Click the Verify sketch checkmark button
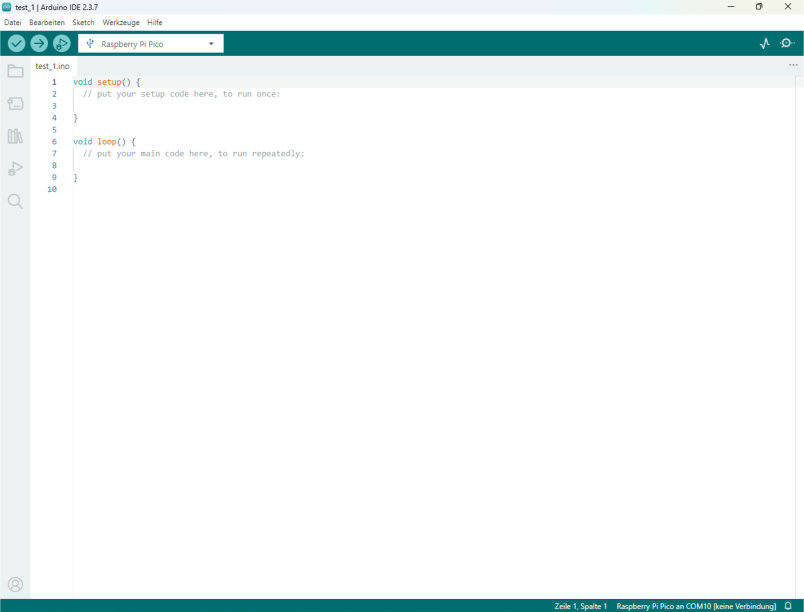 pyautogui.click(x=16, y=43)
